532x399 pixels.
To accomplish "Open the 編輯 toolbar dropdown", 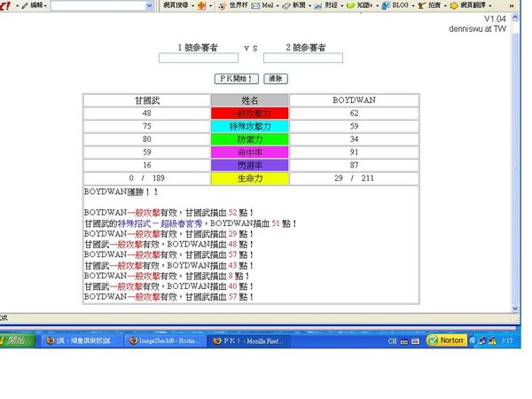I will 35,5.
